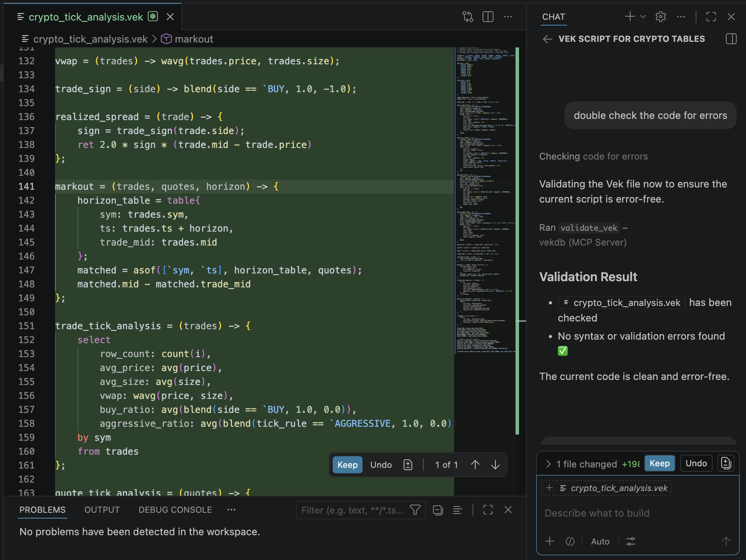The width and height of the screenshot is (746, 560).
Task: Close the chat panel
Action: click(x=731, y=16)
